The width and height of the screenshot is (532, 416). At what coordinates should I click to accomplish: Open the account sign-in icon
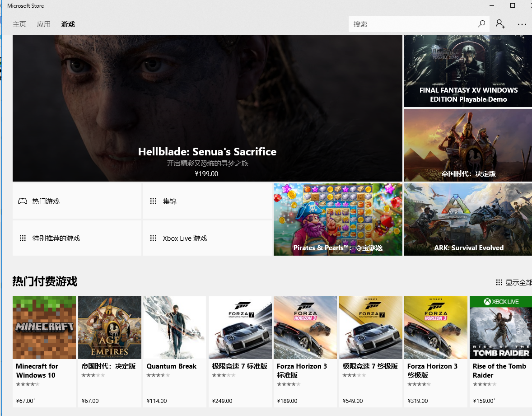[500, 24]
